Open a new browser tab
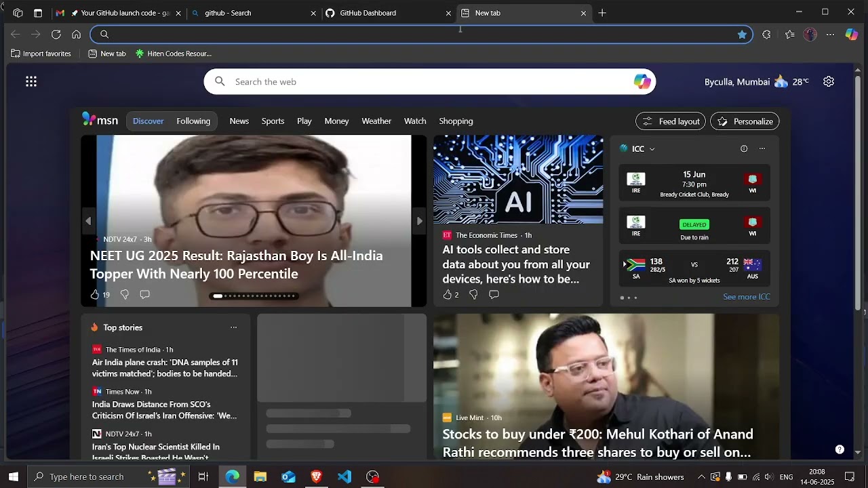Image resolution: width=868 pixels, height=488 pixels. point(602,13)
